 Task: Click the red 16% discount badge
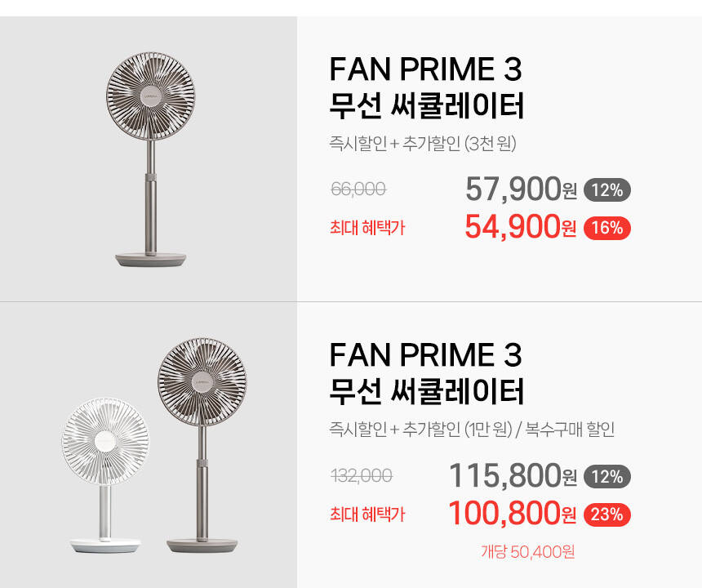click(606, 229)
